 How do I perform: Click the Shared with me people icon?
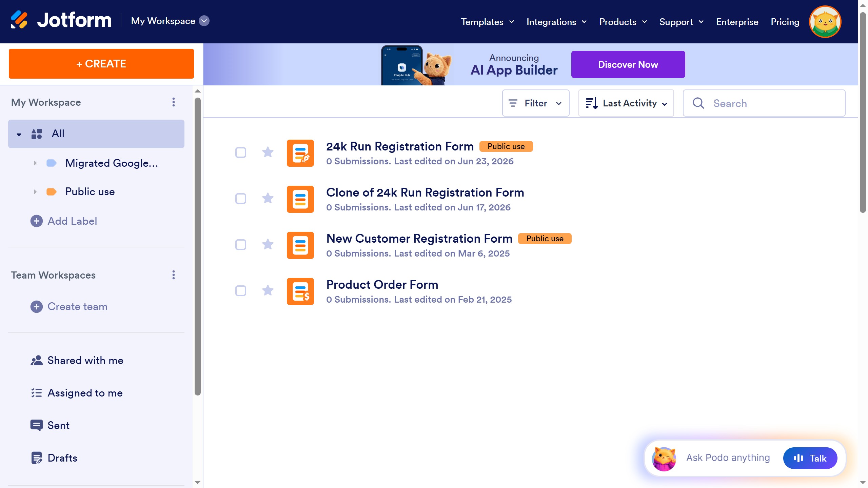[x=37, y=361]
